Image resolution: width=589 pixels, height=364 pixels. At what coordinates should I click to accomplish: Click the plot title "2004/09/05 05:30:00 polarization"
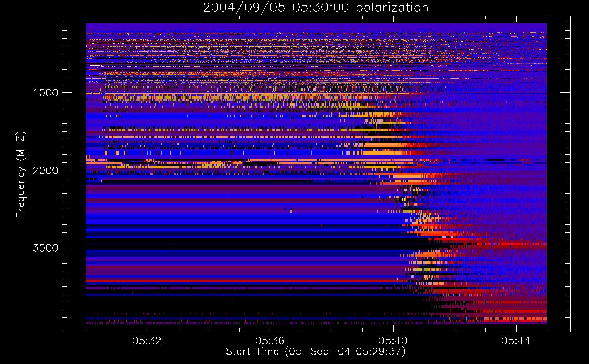pyautogui.click(x=316, y=8)
